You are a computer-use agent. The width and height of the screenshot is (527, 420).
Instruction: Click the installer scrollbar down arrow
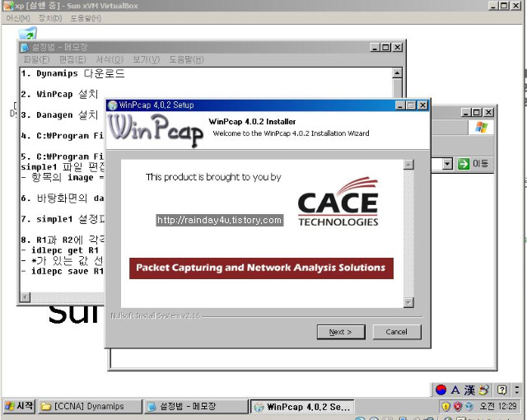pos(408,302)
